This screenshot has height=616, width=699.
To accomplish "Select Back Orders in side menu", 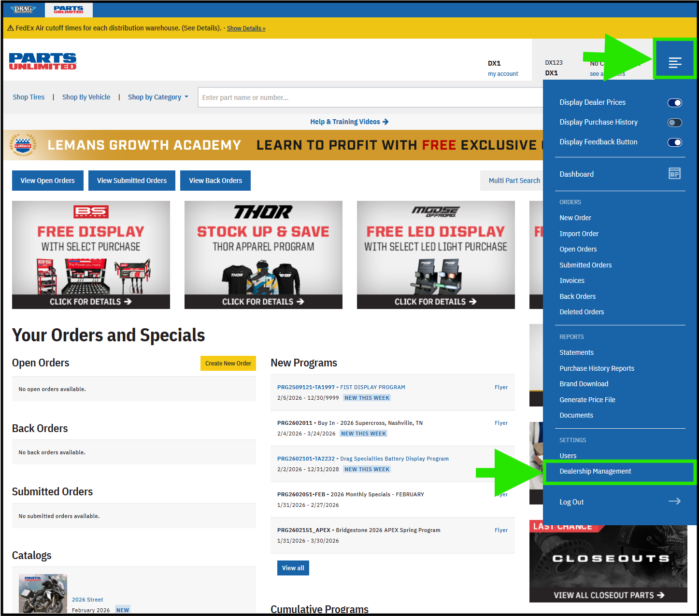I will click(x=577, y=296).
